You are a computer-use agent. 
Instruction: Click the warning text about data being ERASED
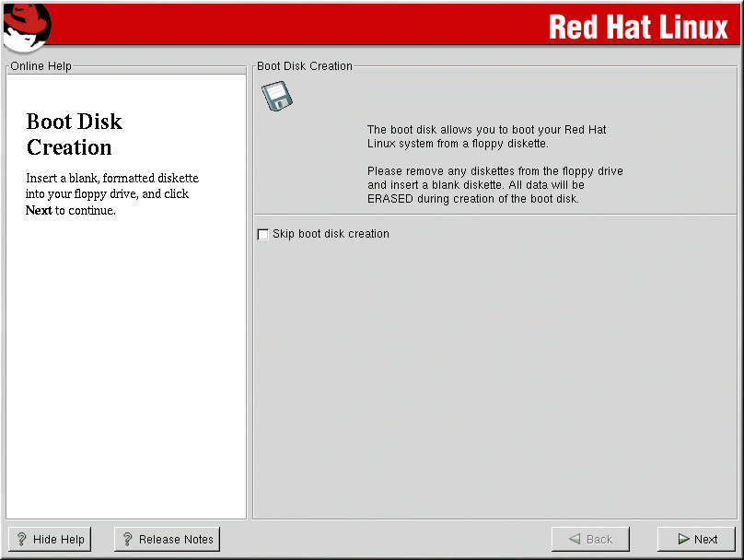494,185
